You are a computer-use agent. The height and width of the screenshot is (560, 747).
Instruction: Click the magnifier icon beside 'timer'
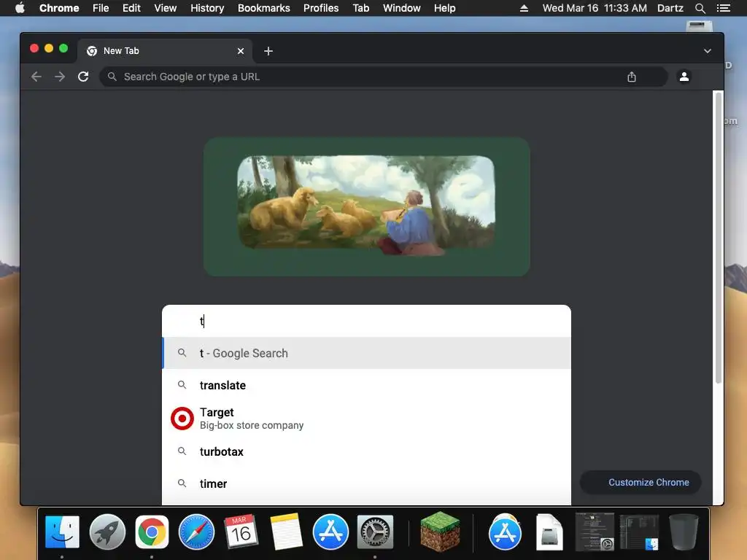click(182, 483)
